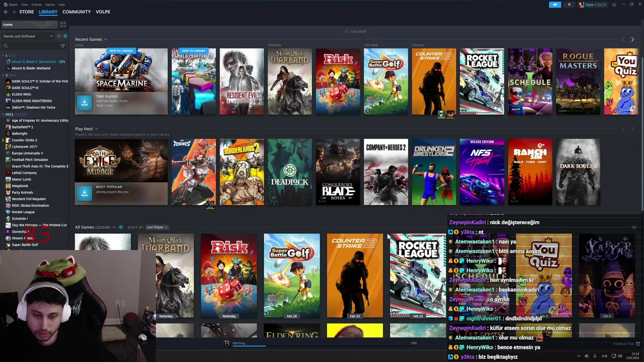Open the Games and Software filter dropdown

(x=28, y=36)
